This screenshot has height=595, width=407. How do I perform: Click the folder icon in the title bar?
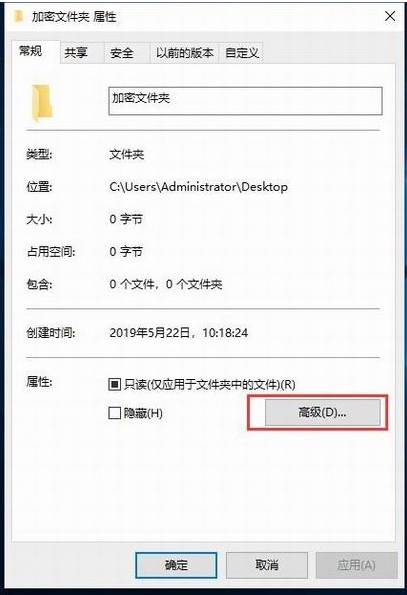(x=18, y=16)
